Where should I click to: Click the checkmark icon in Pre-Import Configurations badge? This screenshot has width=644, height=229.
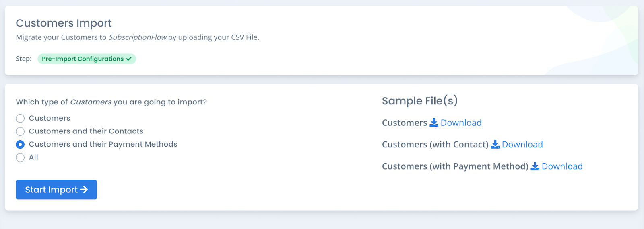click(x=129, y=59)
